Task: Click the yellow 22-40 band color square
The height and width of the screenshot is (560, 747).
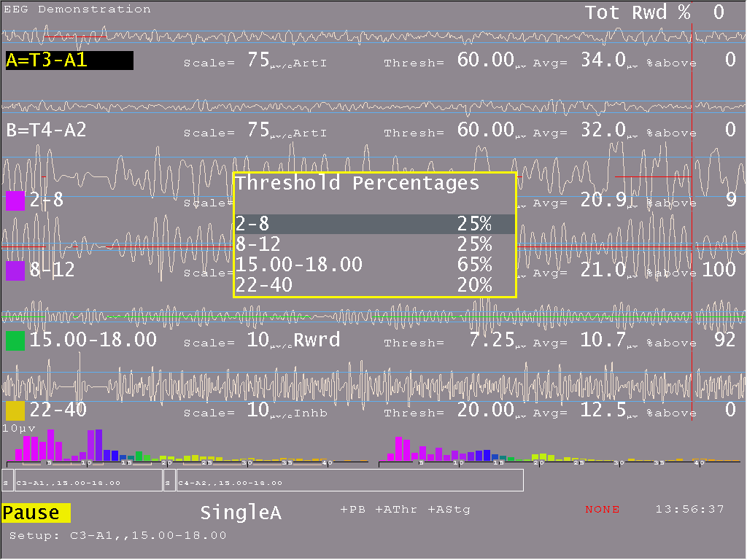Action: point(15,411)
